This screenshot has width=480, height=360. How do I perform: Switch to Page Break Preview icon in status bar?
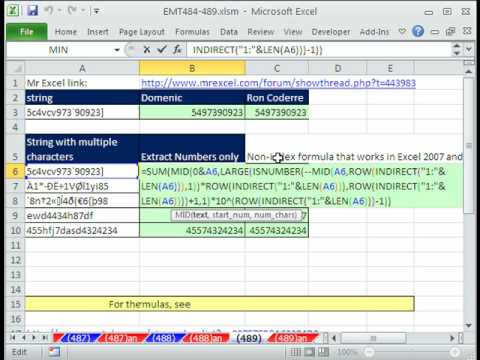click(323, 352)
